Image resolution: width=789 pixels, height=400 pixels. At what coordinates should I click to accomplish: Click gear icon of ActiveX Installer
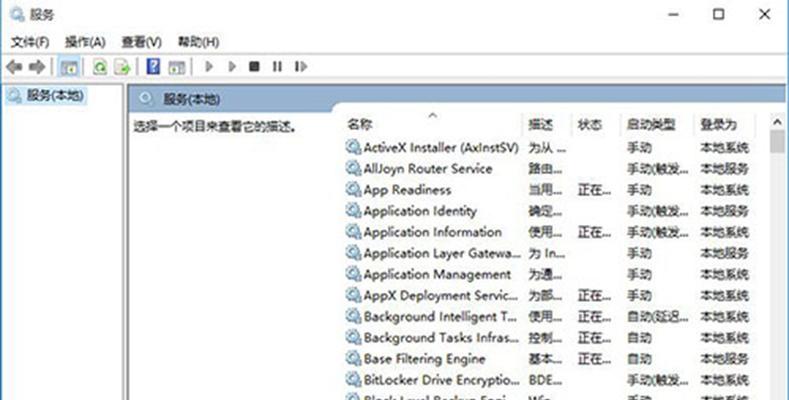(353, 147)
